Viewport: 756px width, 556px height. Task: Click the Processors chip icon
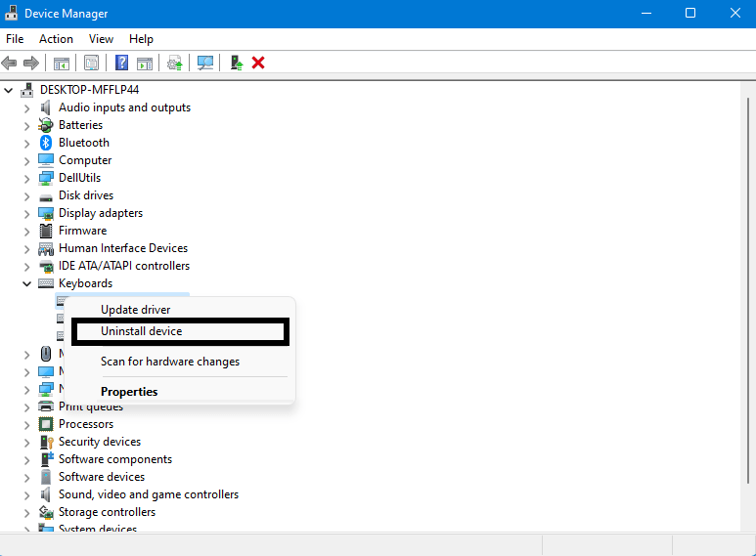coord(45,424)
